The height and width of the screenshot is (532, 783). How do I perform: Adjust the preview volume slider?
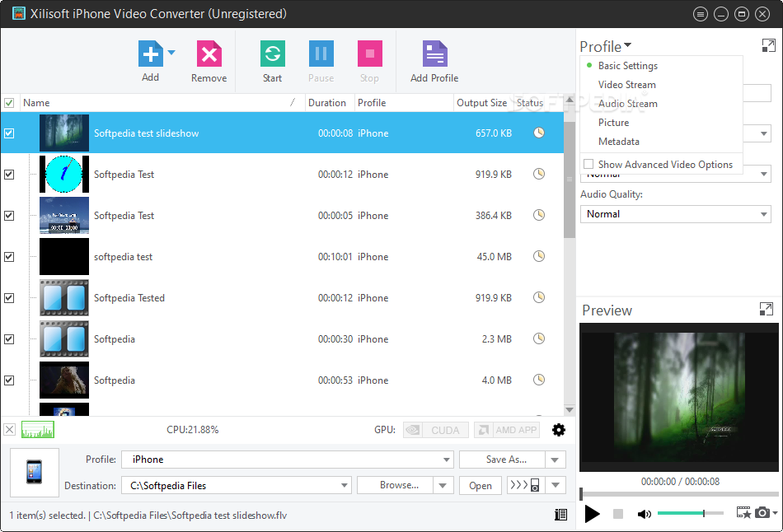pyautogui.click(x=690, y=513)
